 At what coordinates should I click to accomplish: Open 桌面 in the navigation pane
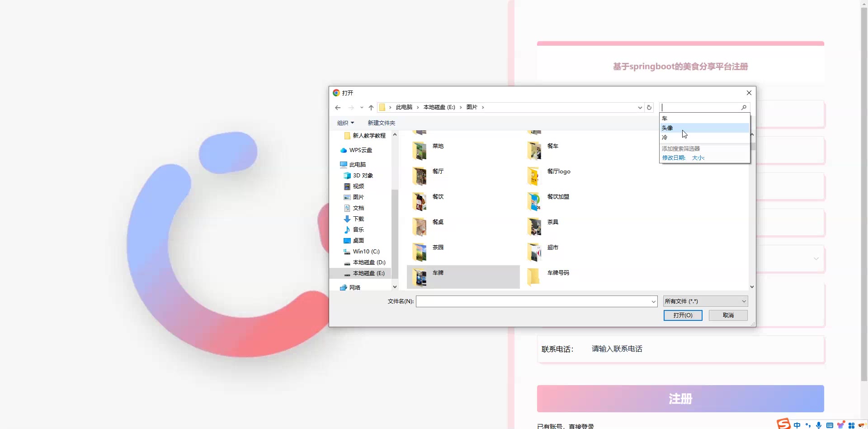[x=354, y=241]
